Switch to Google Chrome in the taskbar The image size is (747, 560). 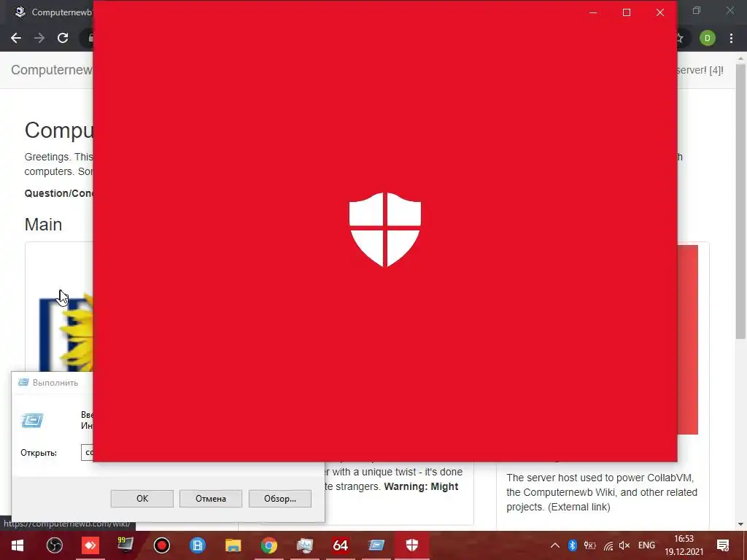pos(269,545)
